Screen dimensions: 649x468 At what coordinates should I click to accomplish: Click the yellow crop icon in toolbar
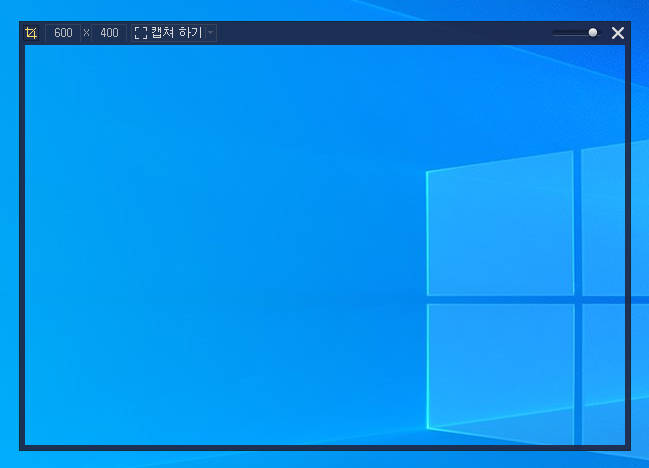[x=31, y=33]
